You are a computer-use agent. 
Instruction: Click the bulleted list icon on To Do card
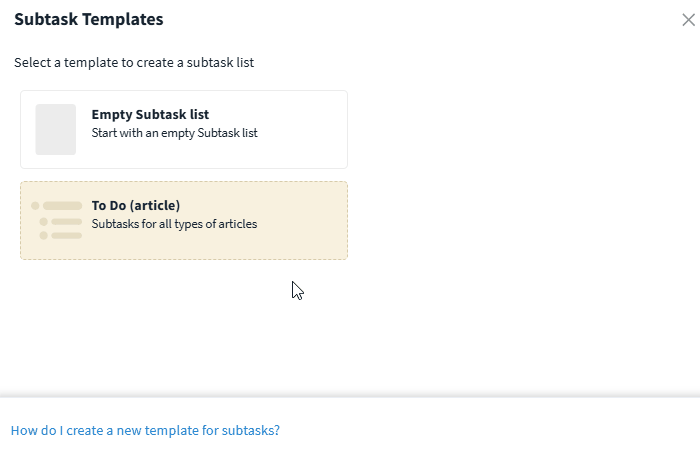coord(57,220)
